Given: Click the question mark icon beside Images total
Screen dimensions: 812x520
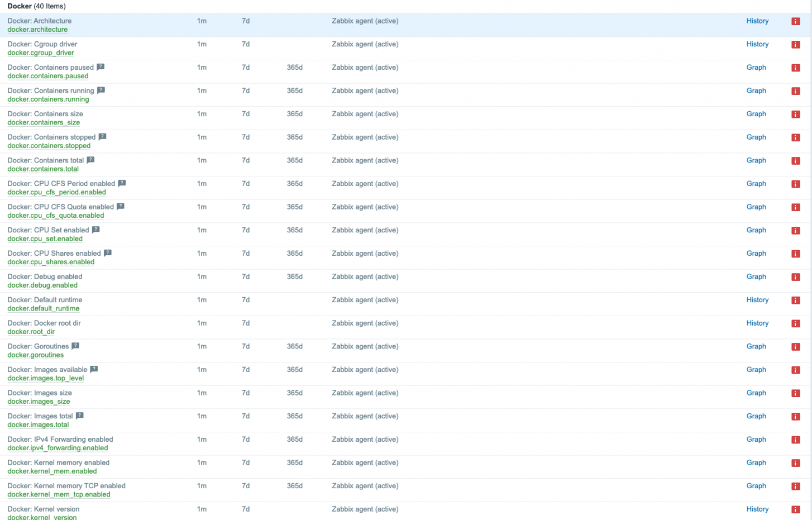Looking at the screenshot, I should coord(79,416).
